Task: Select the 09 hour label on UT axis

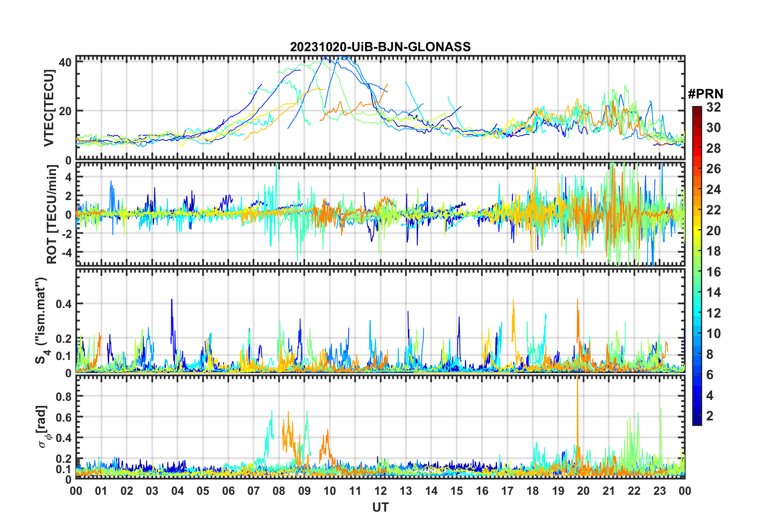Action: [304, 491]
